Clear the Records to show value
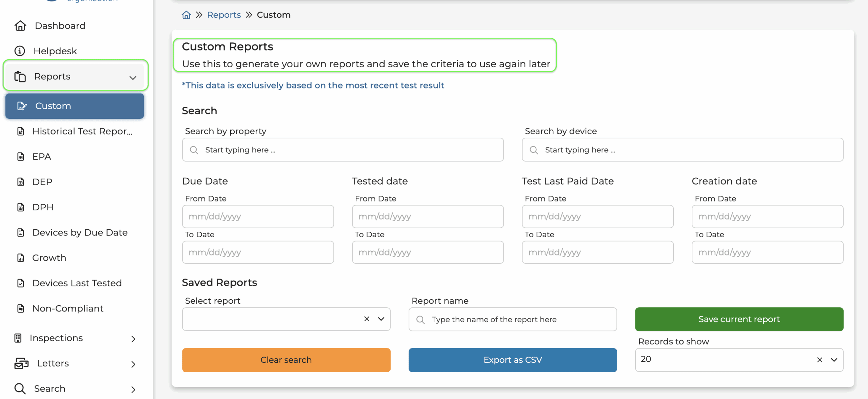The width and height of the screenshot is (868, 399). (820, 360)
